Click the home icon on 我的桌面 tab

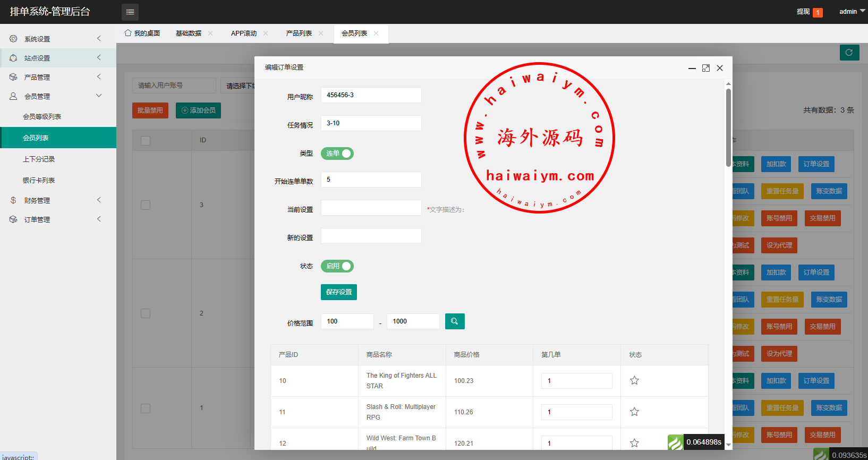tap(128, 33)
